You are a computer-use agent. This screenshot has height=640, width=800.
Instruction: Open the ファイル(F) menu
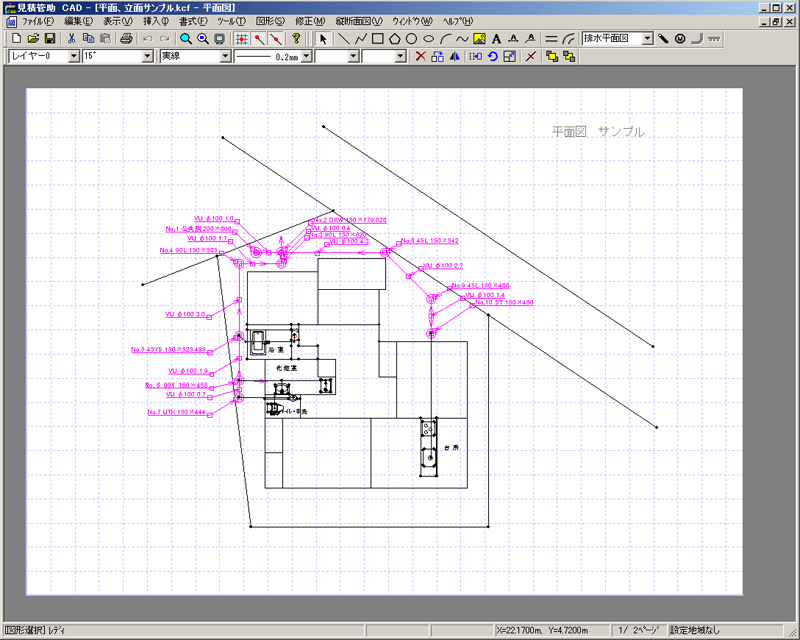click(x=37, y=21)
